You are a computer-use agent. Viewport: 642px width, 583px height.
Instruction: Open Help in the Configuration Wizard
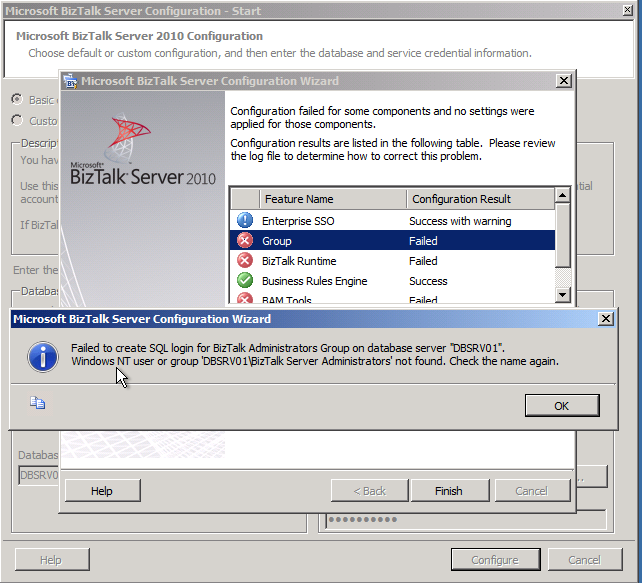click(x=102, y=490)
